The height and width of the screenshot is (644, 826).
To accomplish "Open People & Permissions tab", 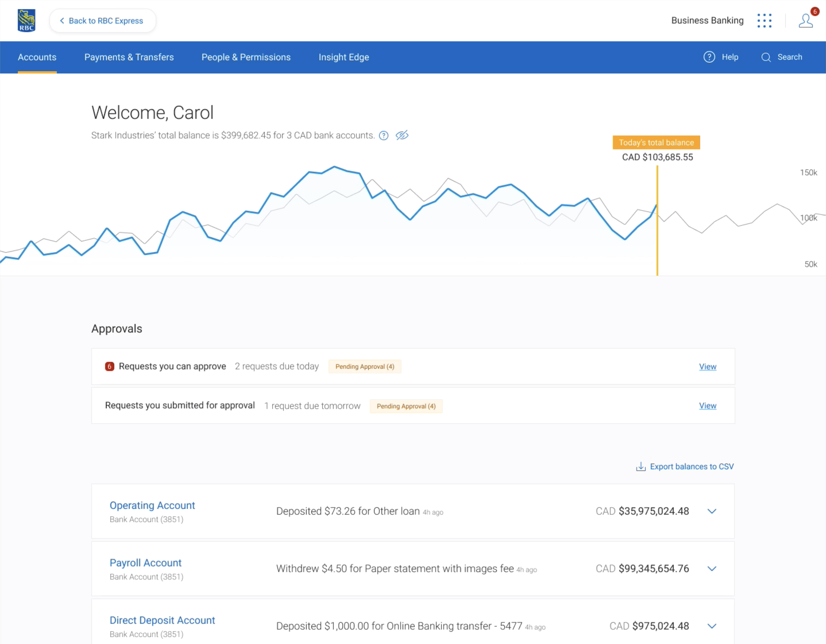I will (x=246, y=57).
